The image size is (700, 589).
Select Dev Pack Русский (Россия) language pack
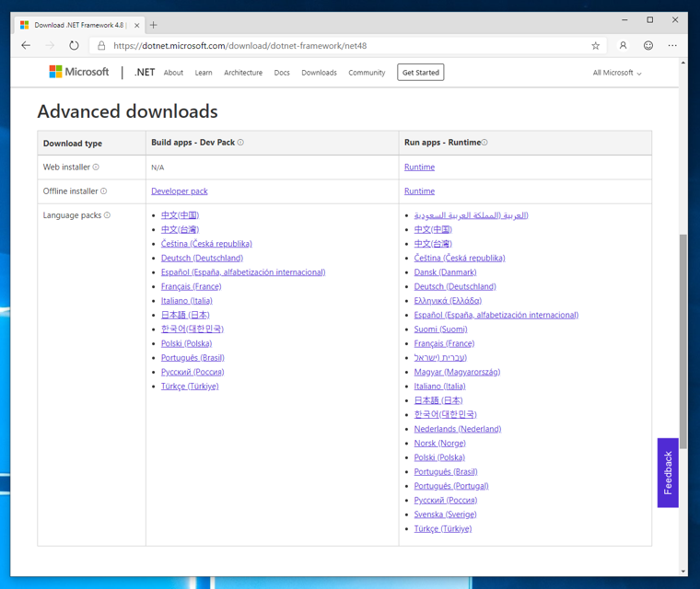pos(192,372)
